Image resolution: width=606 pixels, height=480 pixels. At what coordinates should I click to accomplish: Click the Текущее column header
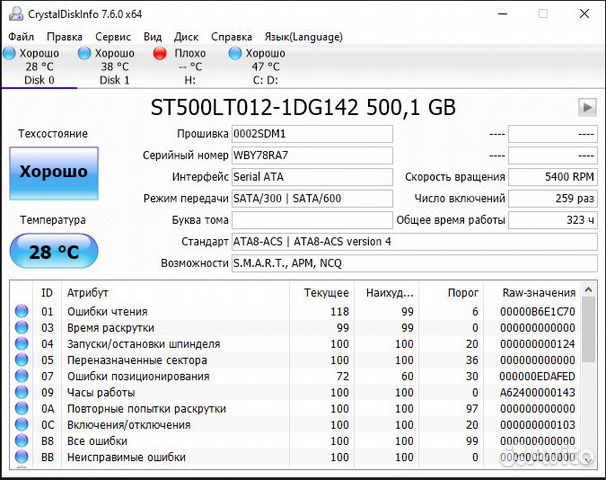coord(322,293)
